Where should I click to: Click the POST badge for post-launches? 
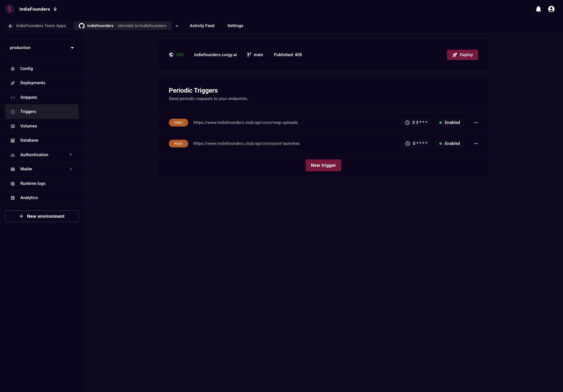[x=179, y=144]
